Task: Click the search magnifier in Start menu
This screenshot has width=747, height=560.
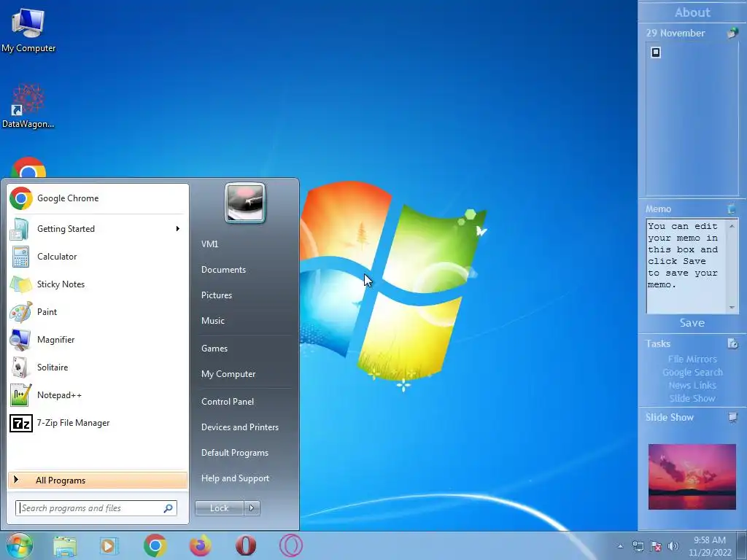Action: [x=169, y=508]
